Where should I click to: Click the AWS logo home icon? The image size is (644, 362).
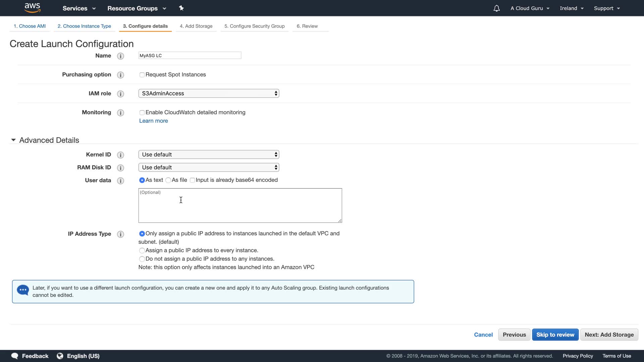click(x=32, y=8)
